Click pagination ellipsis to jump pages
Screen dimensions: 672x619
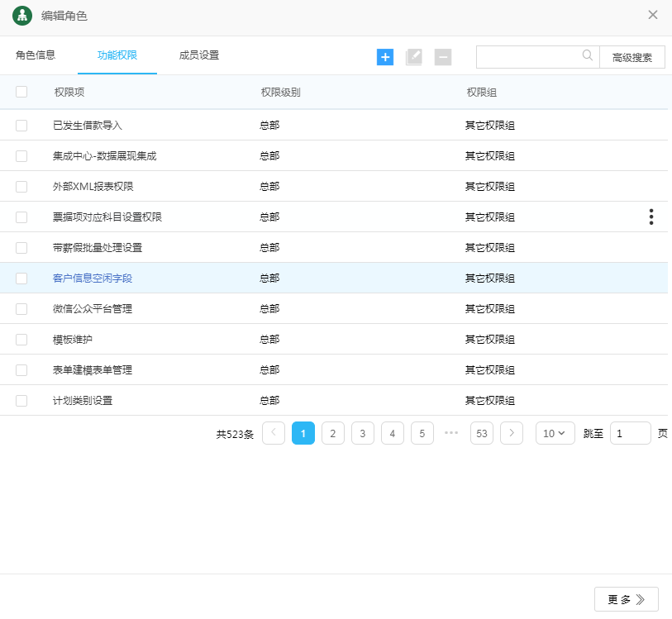pos(451,433)
